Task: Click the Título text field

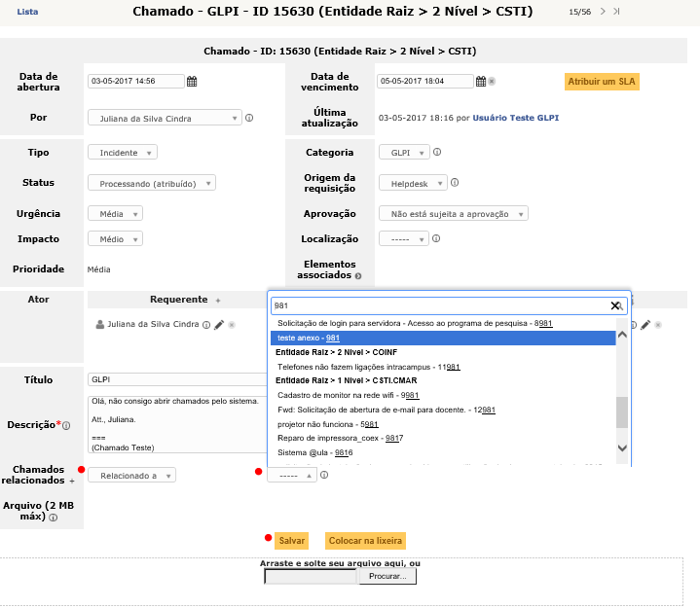Action: click(175, 380)
